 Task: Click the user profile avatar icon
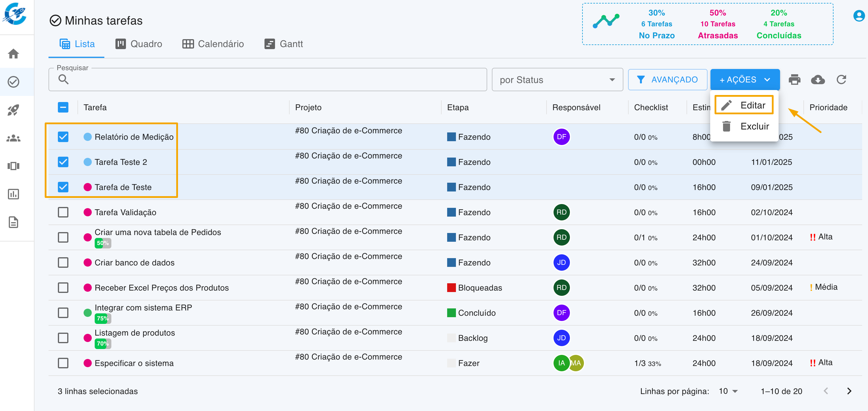tap(859, 15)
